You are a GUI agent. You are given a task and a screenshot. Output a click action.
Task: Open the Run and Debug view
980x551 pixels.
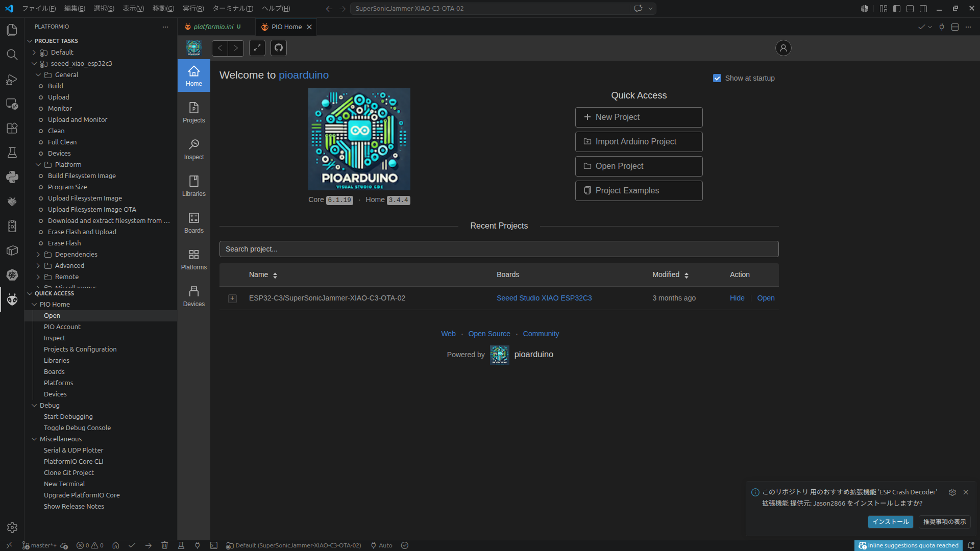tap(12, 79)
